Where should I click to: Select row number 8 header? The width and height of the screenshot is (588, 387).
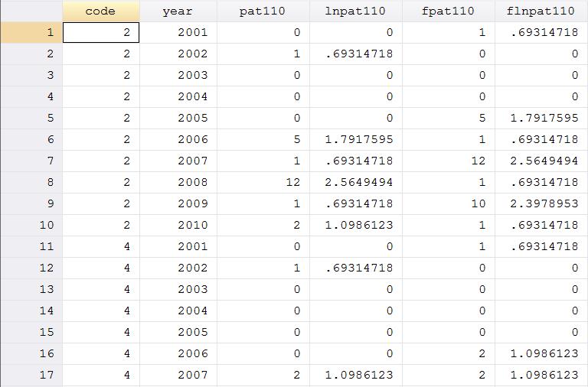click(x=31, y=183)
